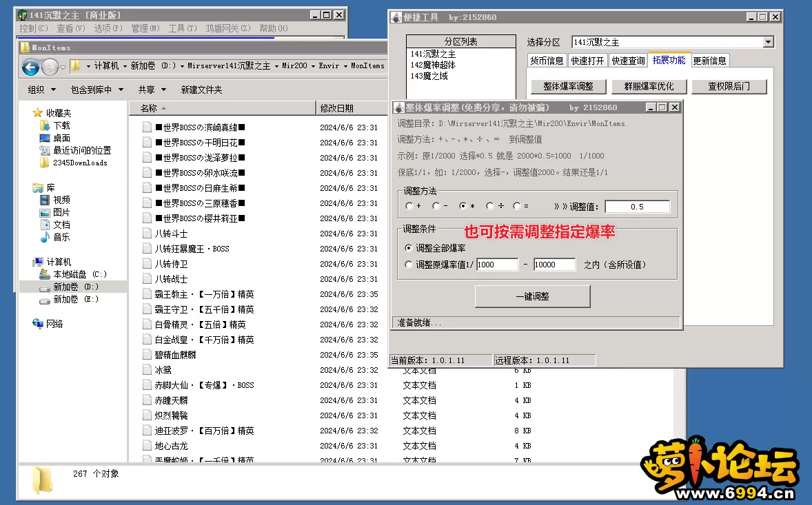Screen dimensions: 812x505
Task: Click the 群服爆率优化 button
Action: point(649,86)
